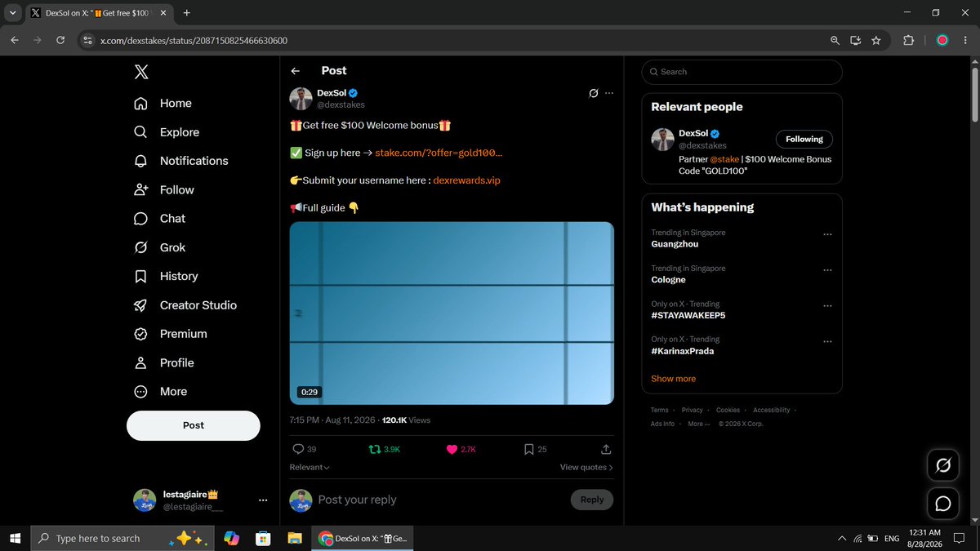Open History bookmark icon item
This screenshot has width=980, height=551.
click(166, 277)
